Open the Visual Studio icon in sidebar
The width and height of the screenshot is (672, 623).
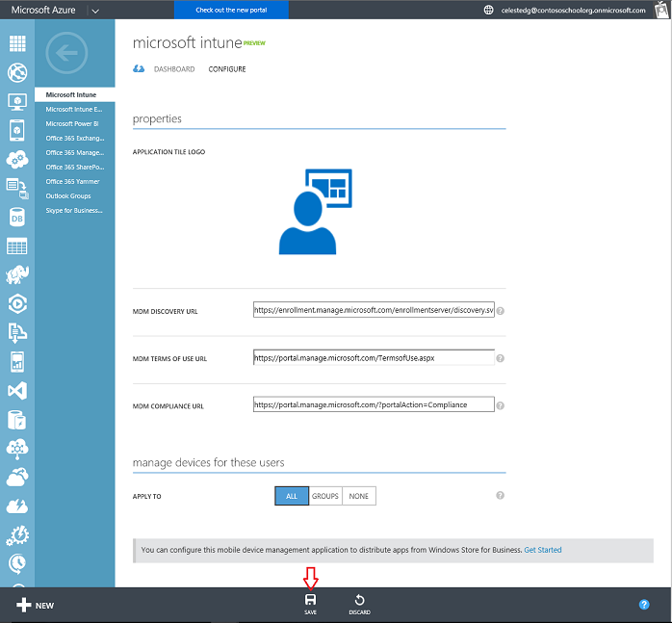tap(16, 391)
